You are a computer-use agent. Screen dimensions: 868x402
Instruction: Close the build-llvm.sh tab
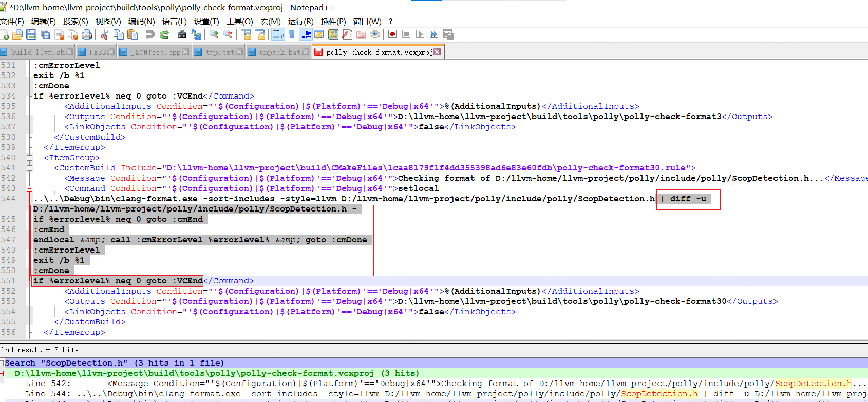pyautogui.click(x=69, y=52)
